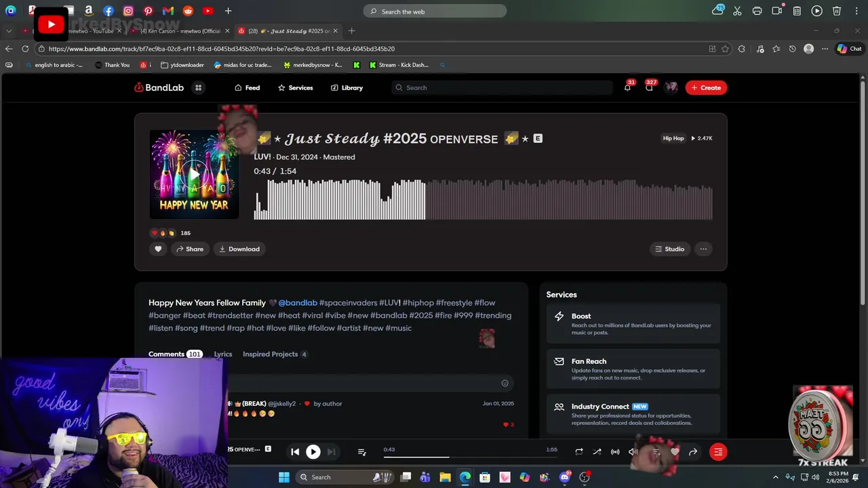
Task: Open the Services menu item
Action: pyautogui.click(x=295, y=87)
